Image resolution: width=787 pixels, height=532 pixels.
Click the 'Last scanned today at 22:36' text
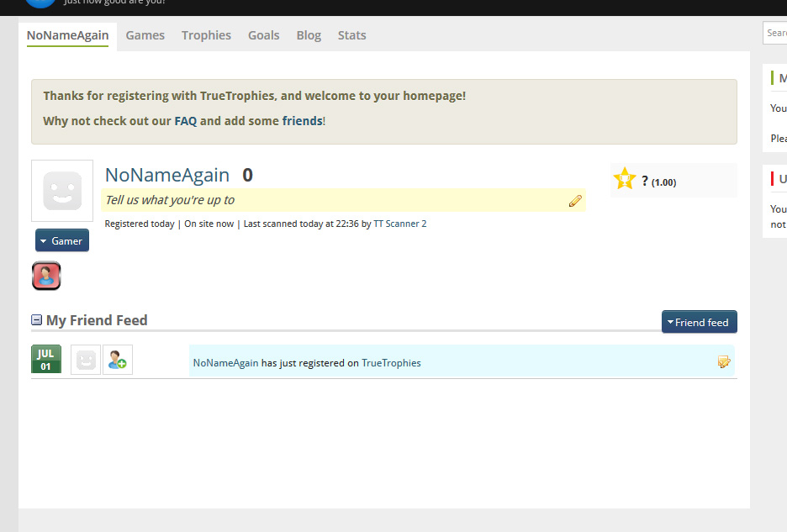(x=301, y=224)
